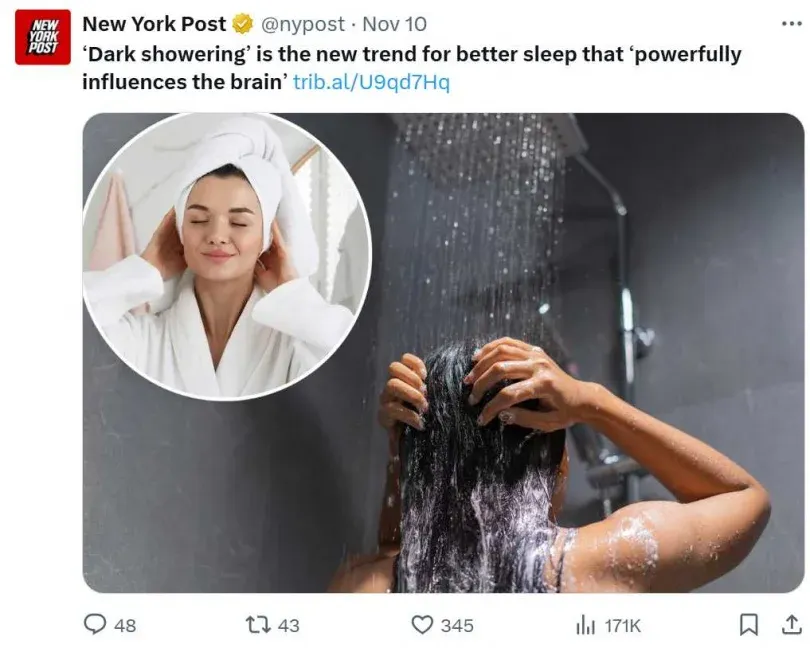
Task: Click the 345 likes count
Action: tap(457, 625)
